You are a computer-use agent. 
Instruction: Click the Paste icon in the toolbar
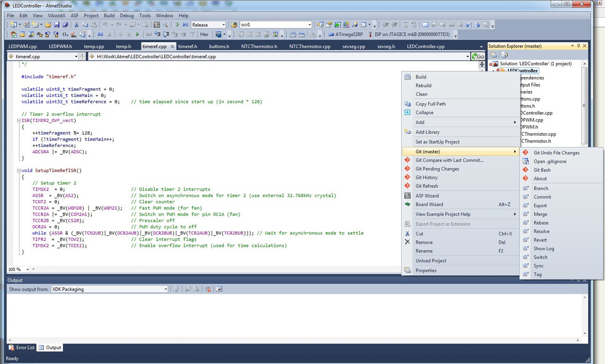pyautogui.click(x=94, y=25)
